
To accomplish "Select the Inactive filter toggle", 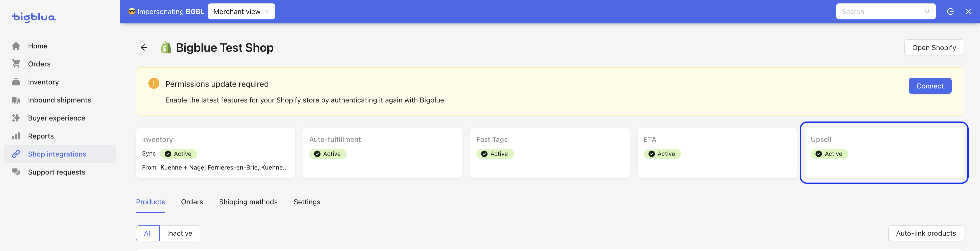I will click(180, 234).
